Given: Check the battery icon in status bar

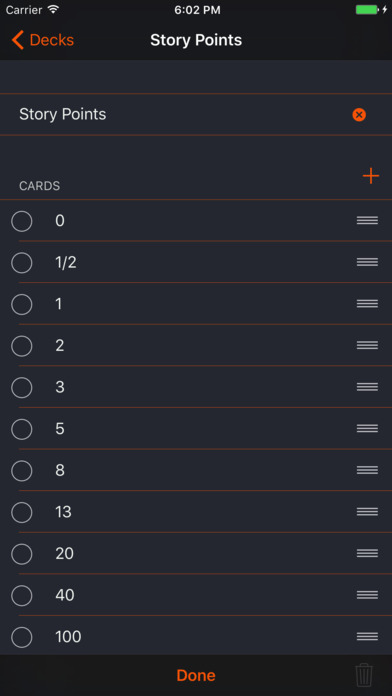Looking at the screenshot, I should tap(367, 10).
